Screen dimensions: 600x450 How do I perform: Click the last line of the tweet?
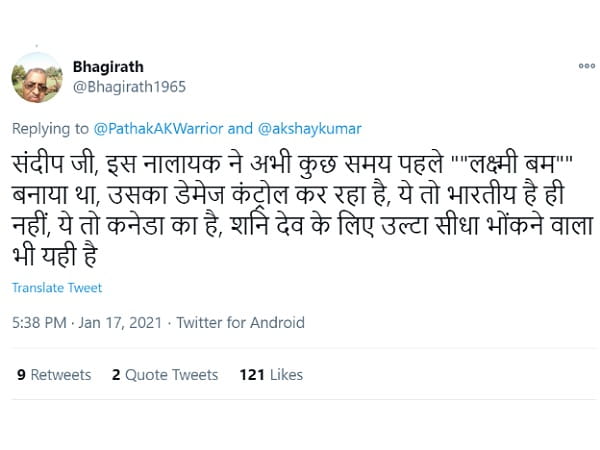click(x=55, y=256)
